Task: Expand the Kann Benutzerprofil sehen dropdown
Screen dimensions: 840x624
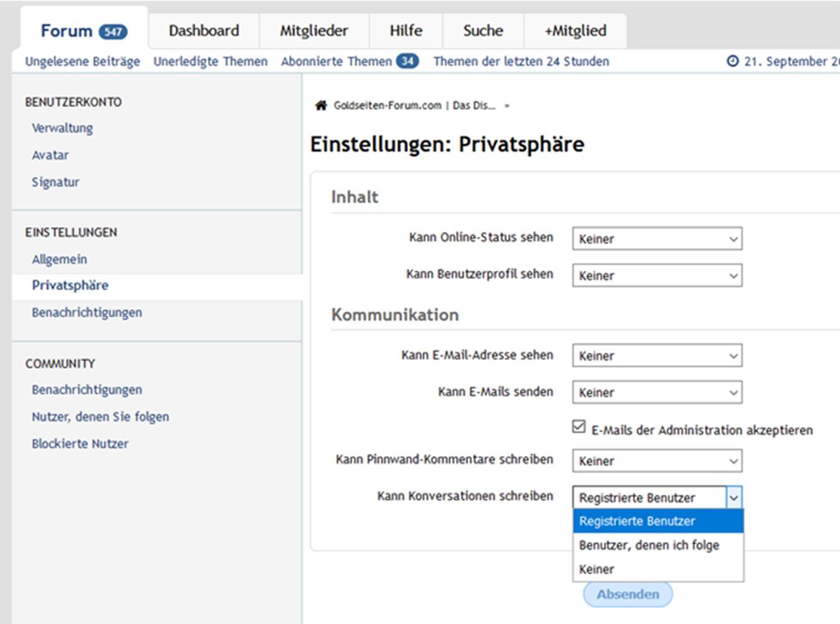Action: pyautogui.click(x=657, y=275)
